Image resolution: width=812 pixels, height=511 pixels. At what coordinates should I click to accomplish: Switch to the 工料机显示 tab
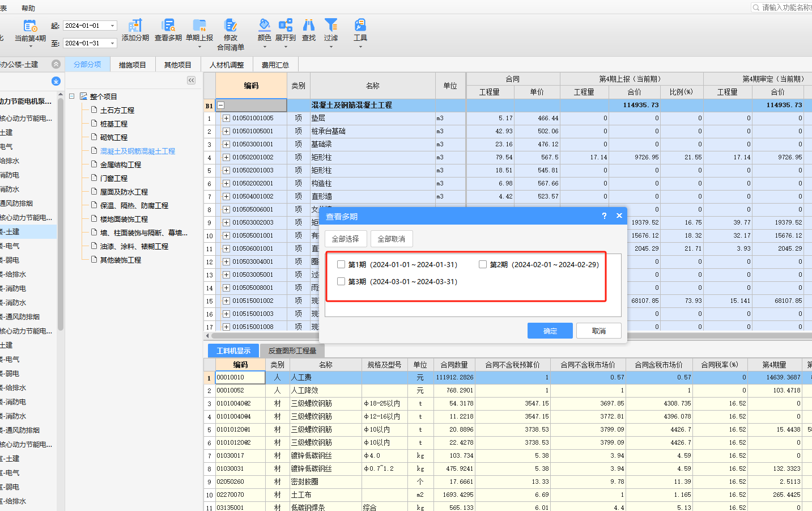pyautogui.click(x=233, y=350)
